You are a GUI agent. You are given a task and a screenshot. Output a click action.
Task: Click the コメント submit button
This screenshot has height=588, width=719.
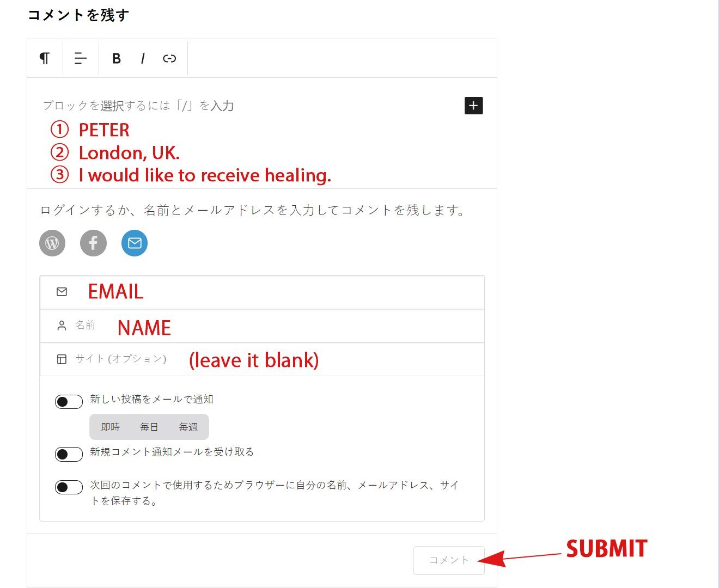coord(449,560)
